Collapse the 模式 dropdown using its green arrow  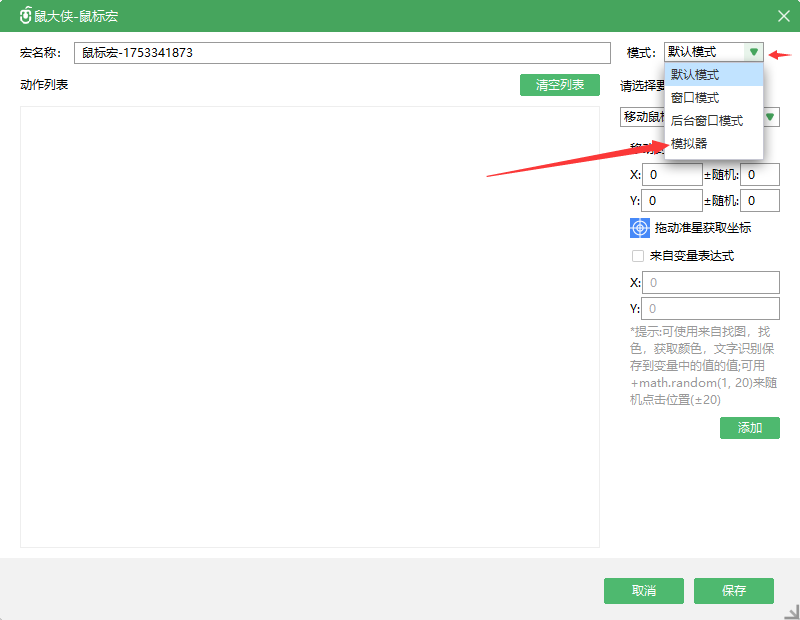point(753,52)
